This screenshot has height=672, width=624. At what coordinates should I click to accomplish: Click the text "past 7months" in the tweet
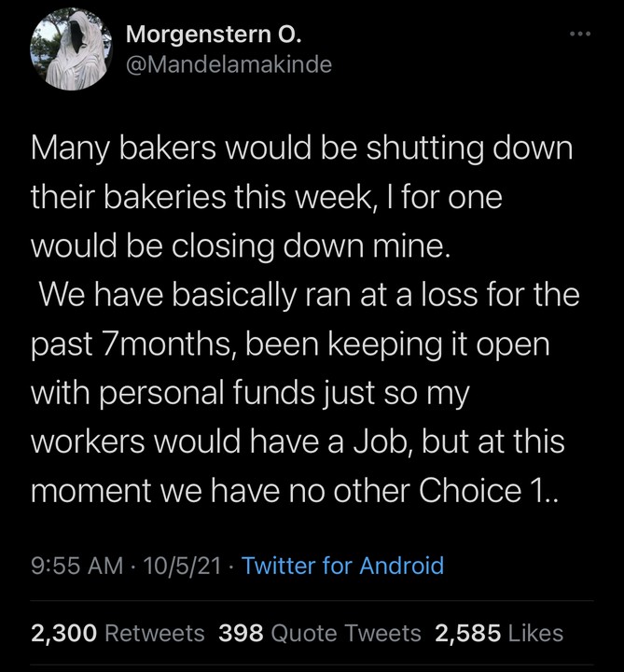129,343
